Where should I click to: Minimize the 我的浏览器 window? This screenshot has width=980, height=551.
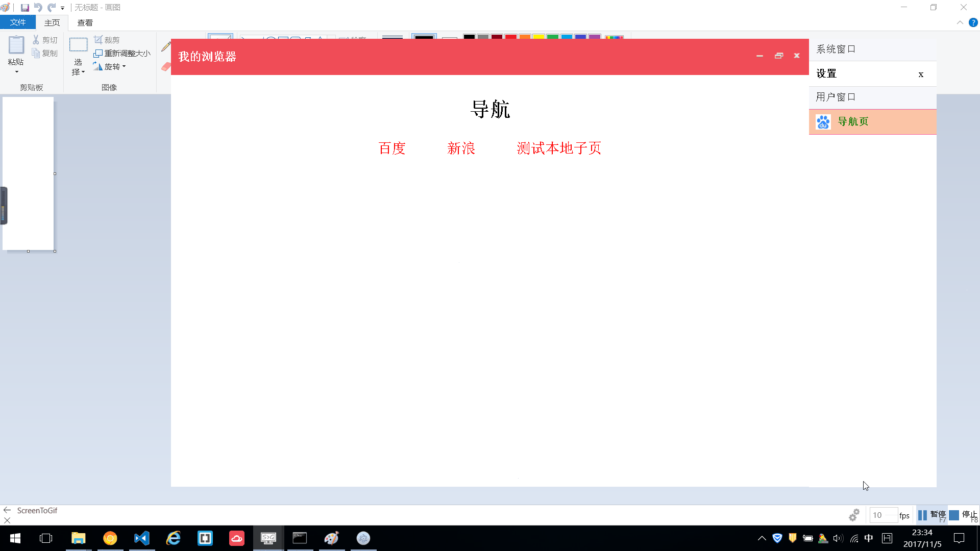pyautogui.click(x=759, y=56)
